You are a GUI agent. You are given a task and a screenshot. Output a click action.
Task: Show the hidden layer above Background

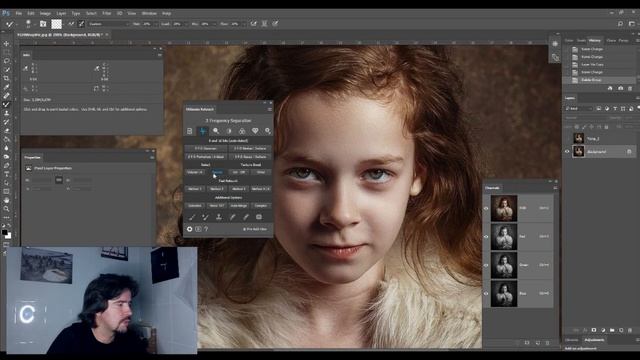coord(567,138)
